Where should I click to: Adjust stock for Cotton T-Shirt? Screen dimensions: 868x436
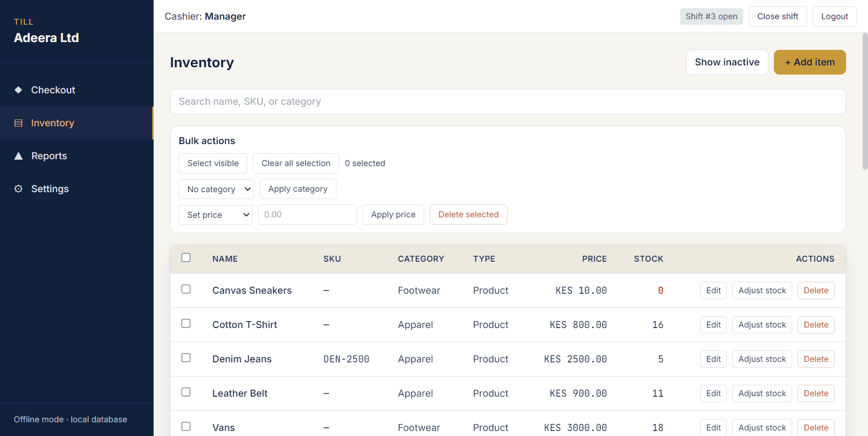point(762,325)
